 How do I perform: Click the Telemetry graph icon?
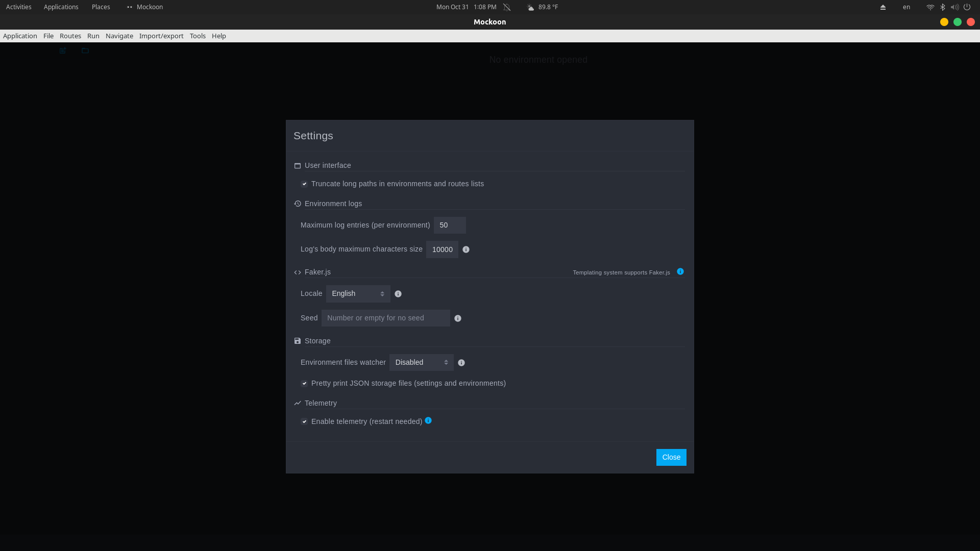click(297, 403)
